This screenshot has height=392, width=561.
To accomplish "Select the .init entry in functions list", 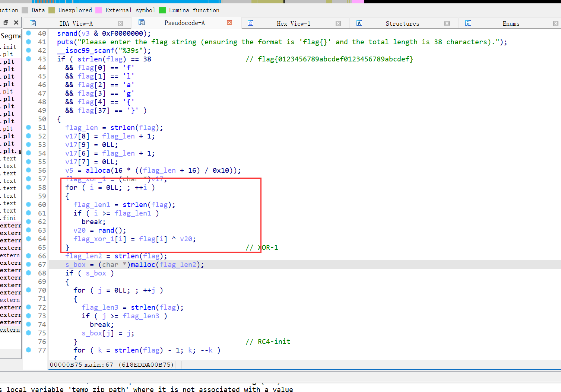I will coord(10,47).
